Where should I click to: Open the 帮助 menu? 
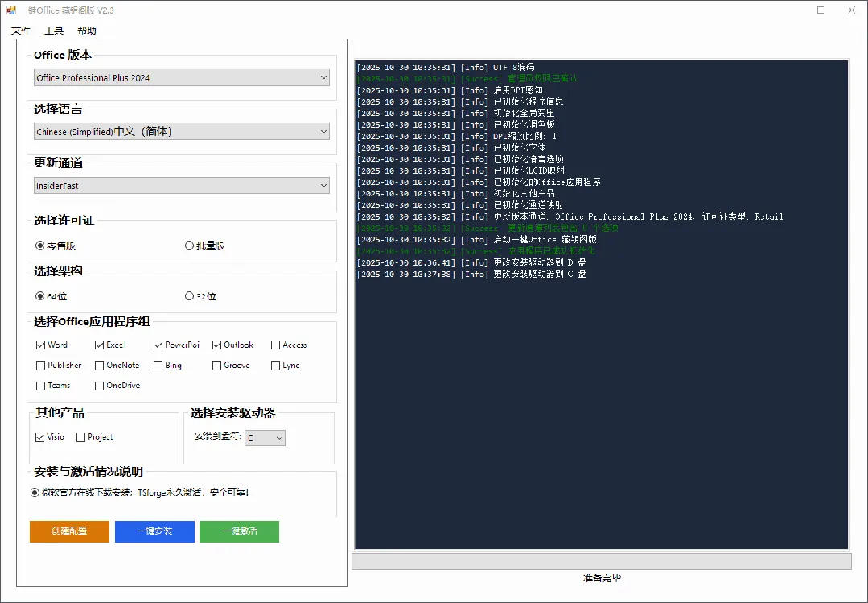pos(87,31)
